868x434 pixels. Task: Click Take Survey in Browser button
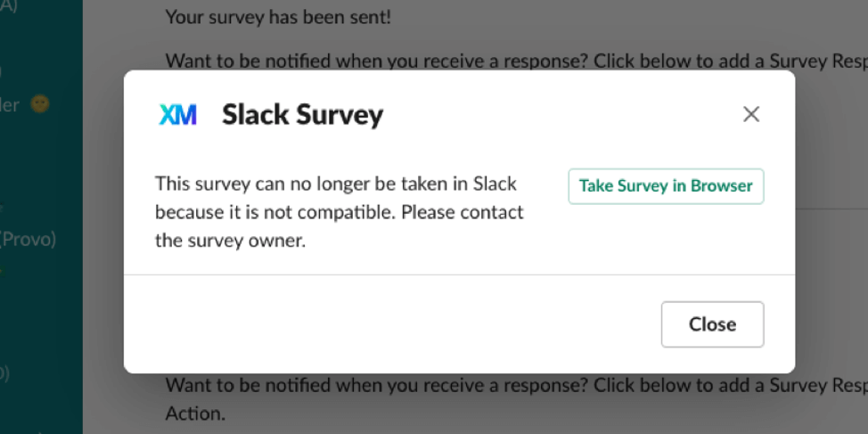[x=666, y=186]
